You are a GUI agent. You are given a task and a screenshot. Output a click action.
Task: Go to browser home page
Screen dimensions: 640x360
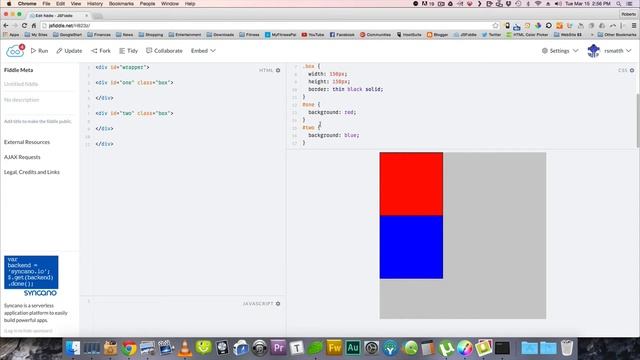[34, 25]
